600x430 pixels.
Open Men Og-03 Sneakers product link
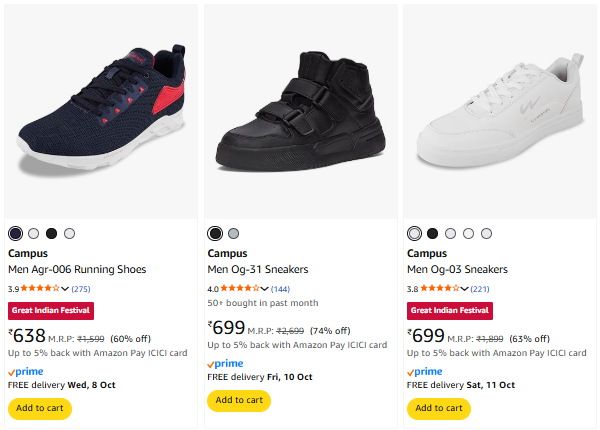pos(457,270)
